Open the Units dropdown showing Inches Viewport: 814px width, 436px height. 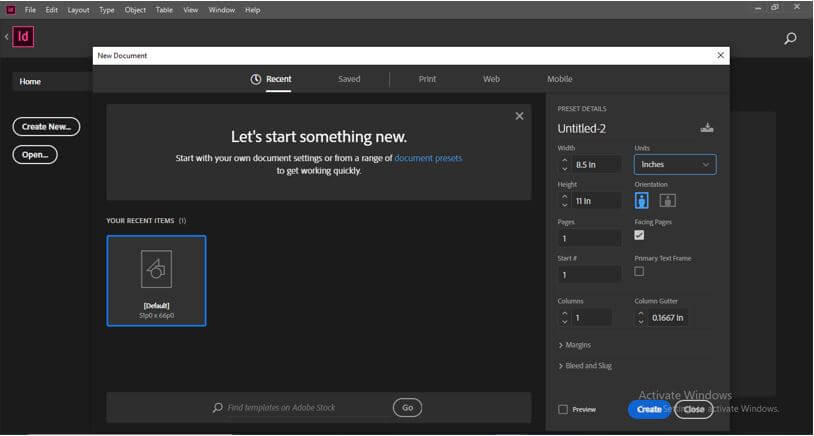(675, 165)
